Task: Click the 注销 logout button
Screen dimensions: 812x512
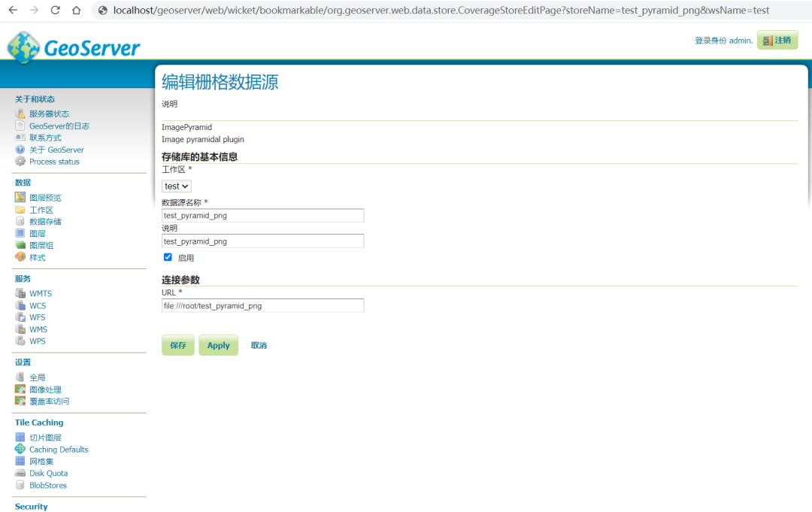Action: coord(777,40)
